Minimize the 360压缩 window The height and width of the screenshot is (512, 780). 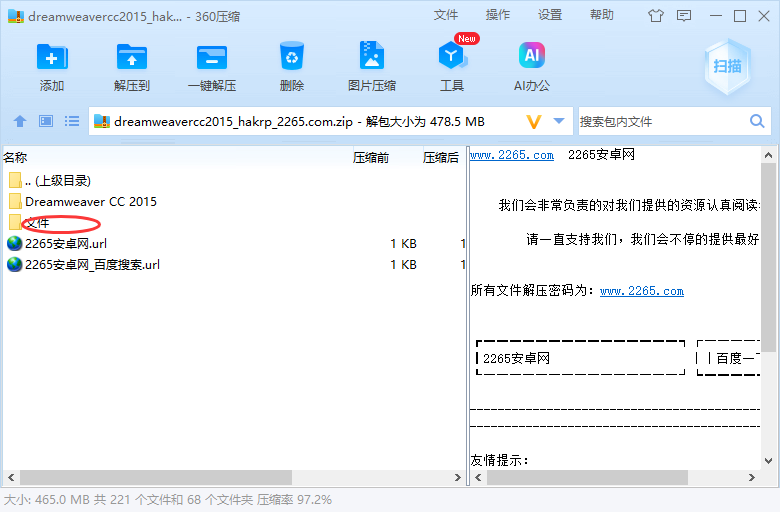(716, 16)
